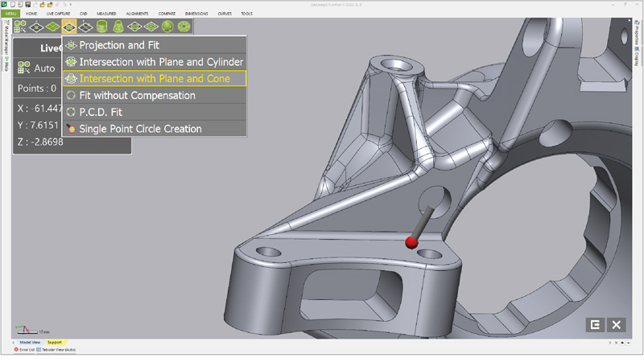Select the slot feature icon
644x362 pixels.
coord(134,27)
